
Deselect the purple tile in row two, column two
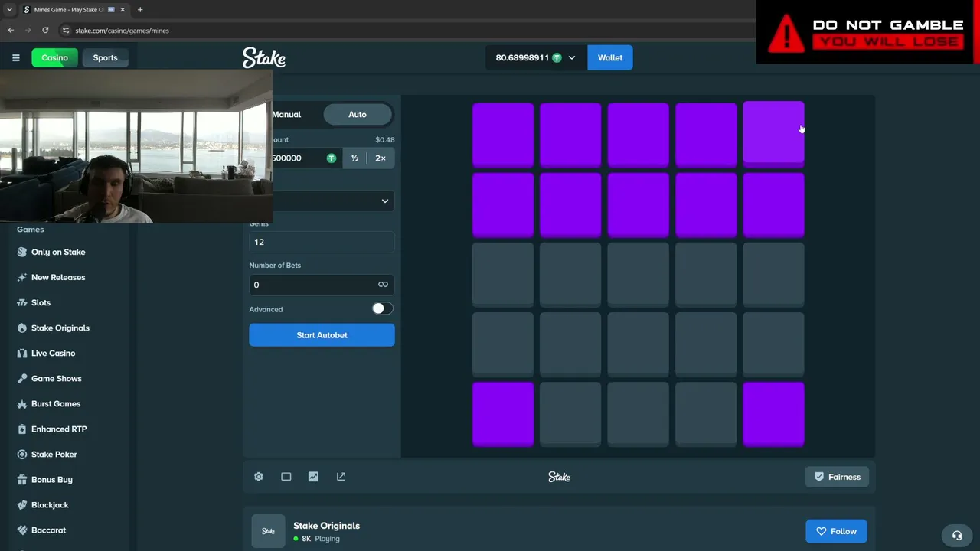click(x=570, y=205)
